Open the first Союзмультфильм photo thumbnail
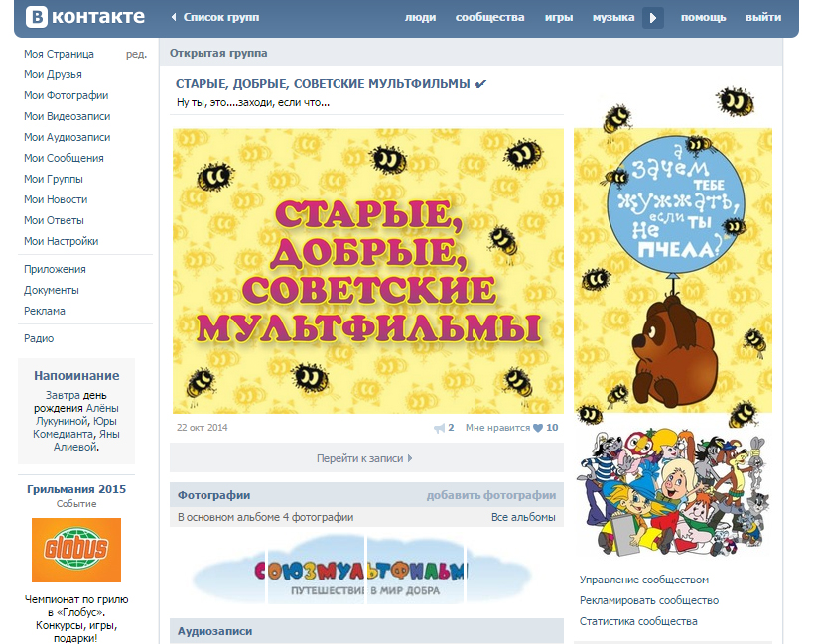This screenshot has height=644, width=814. coord(228,570)
